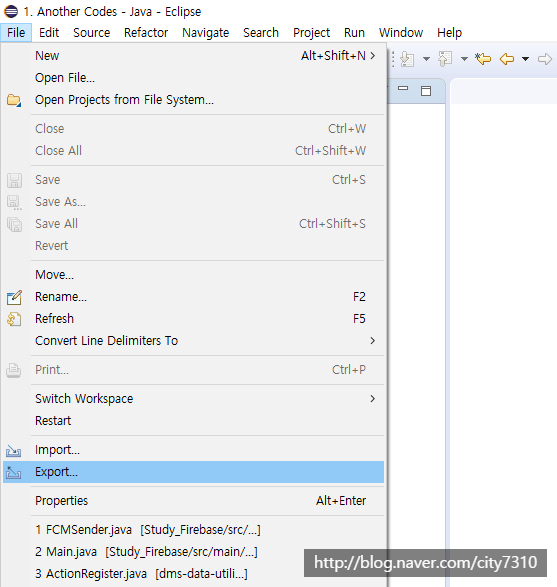
Task: Click the Refresh icon beside Refresh entry
Action: pos(14,319)
